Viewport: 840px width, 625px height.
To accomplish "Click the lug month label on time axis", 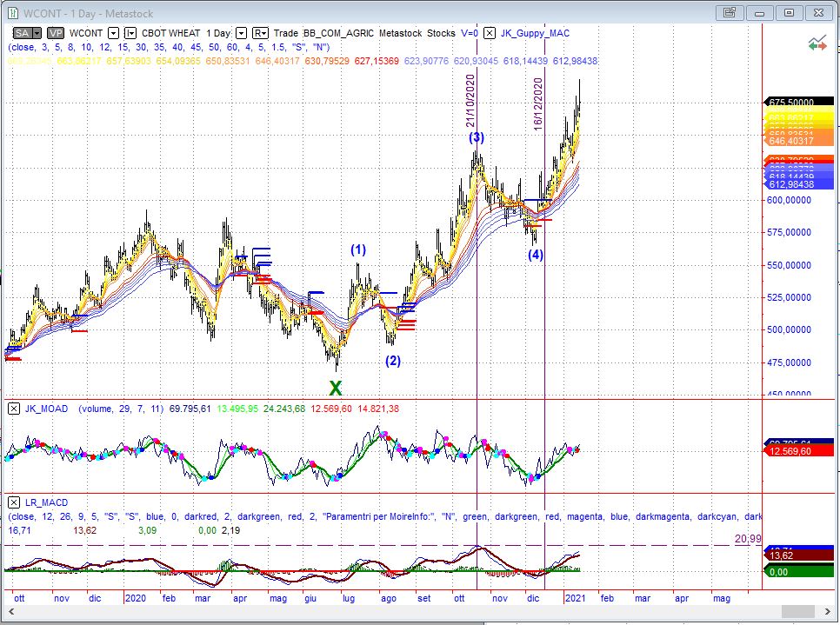I will pyautogui.click(x=349, y=598).
